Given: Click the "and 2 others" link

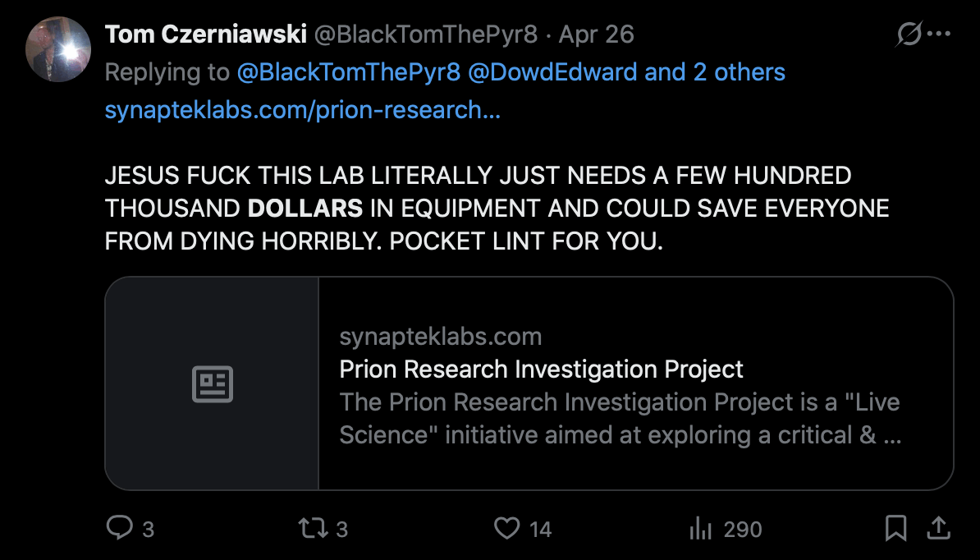Looking at the screenshot, I should 715,72.
